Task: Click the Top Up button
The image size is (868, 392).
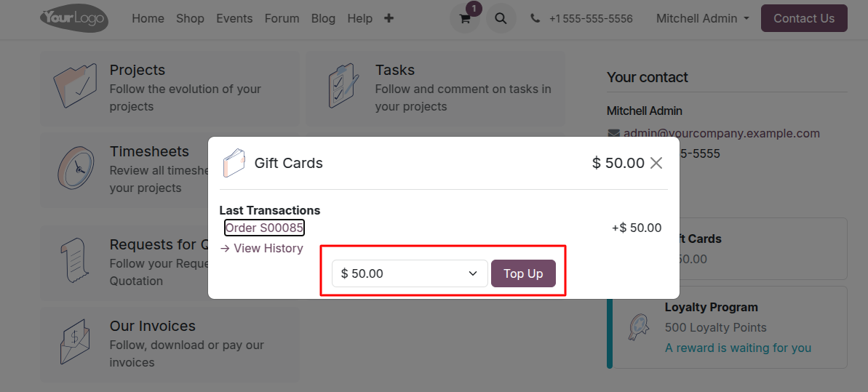Action: [x=523, y=273]
